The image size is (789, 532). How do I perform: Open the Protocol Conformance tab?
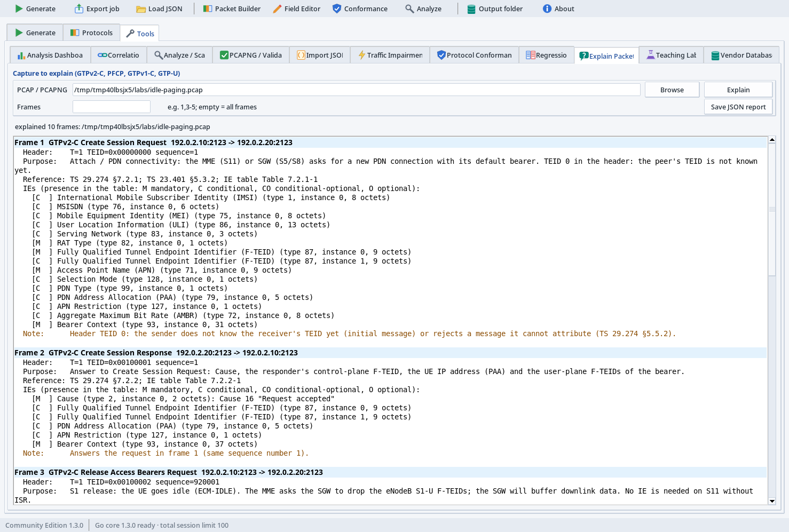(474, 55)
